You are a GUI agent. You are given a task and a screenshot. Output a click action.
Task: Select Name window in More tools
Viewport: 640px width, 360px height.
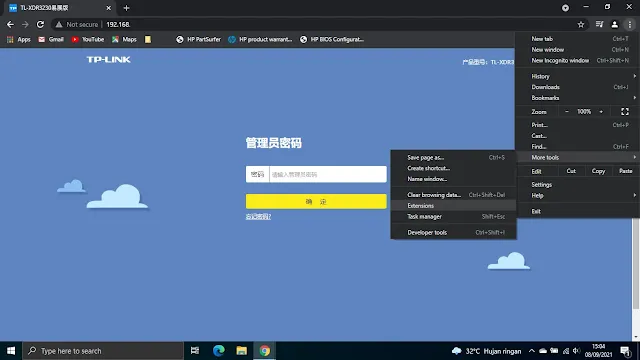point(453,179)
